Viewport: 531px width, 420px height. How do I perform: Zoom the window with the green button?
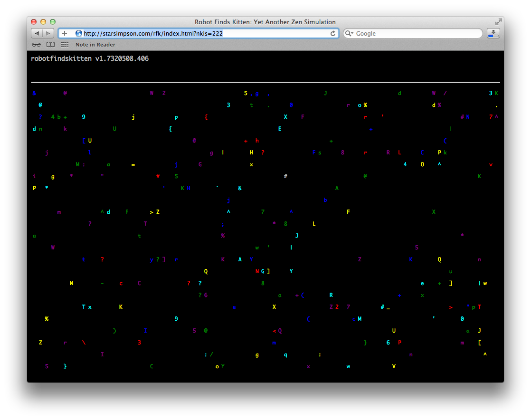53,22
